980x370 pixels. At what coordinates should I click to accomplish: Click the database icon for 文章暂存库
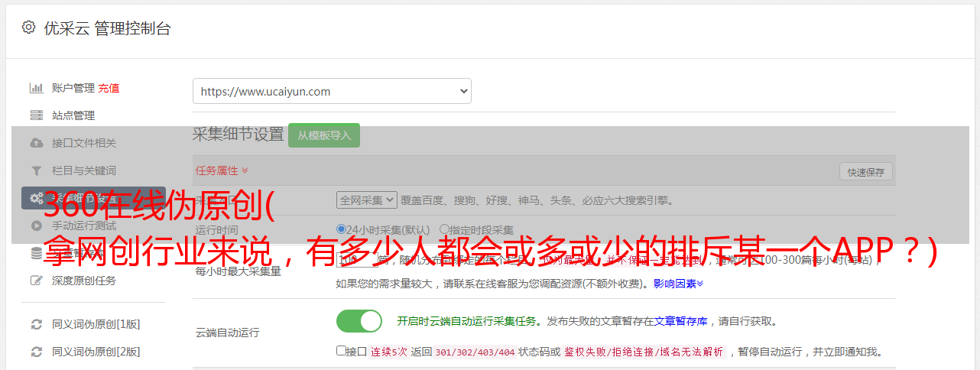click(x=36, y=253)
